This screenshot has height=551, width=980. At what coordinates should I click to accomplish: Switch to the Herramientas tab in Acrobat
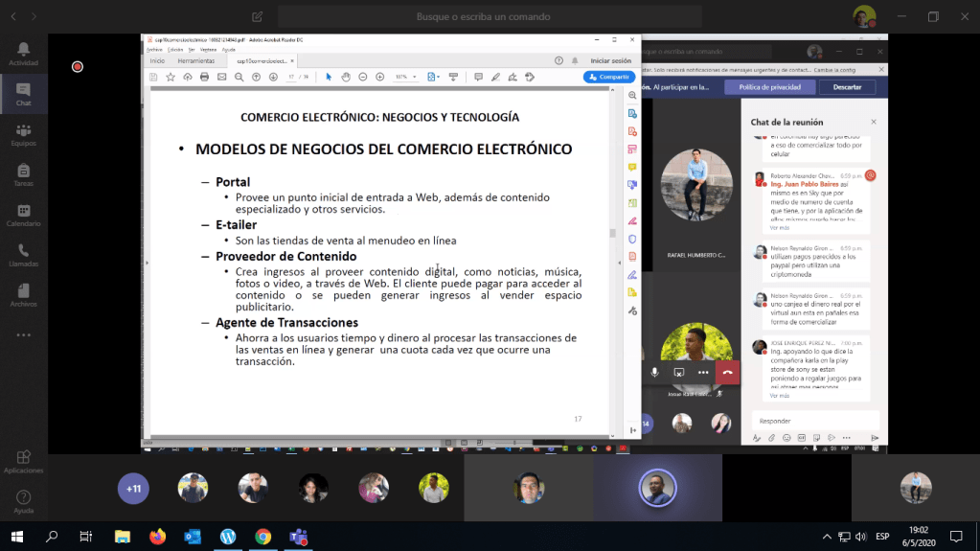tap(195, 60)
